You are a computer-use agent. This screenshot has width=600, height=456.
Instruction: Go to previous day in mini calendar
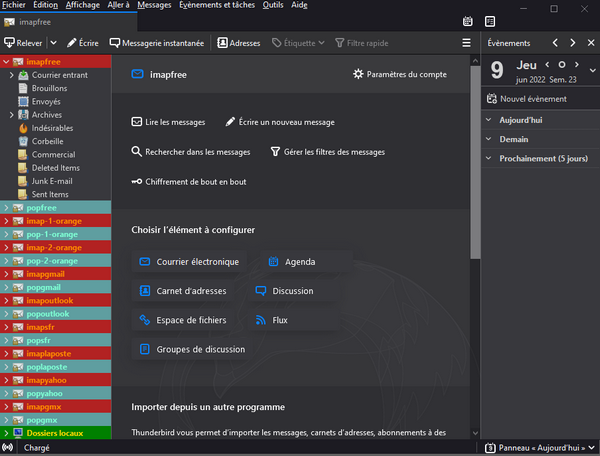tap(547, 65)
